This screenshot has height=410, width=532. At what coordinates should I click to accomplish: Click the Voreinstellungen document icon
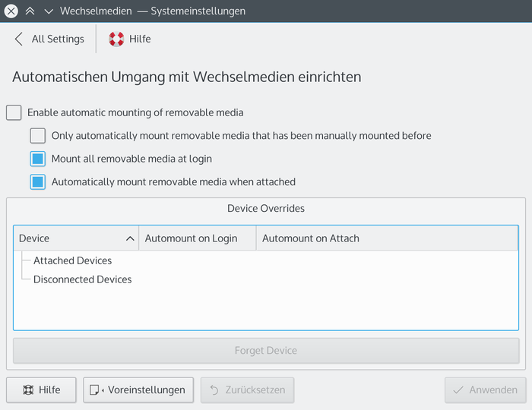(96, 390)
